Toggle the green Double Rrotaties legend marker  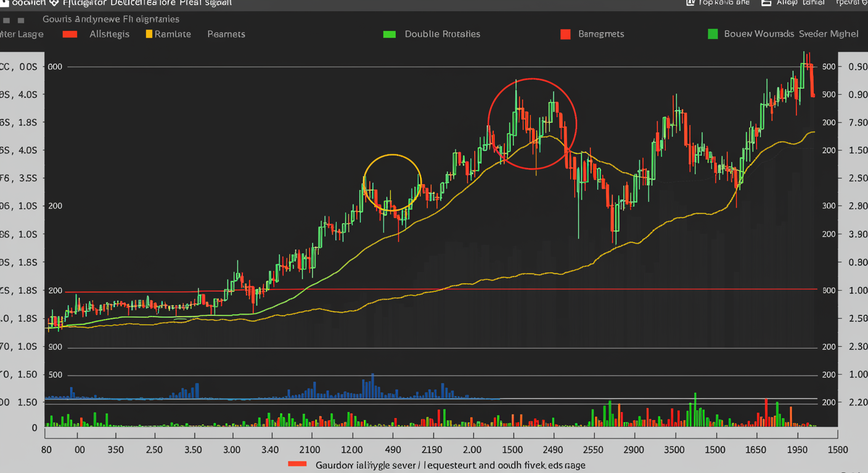click(x=389, y=34)
